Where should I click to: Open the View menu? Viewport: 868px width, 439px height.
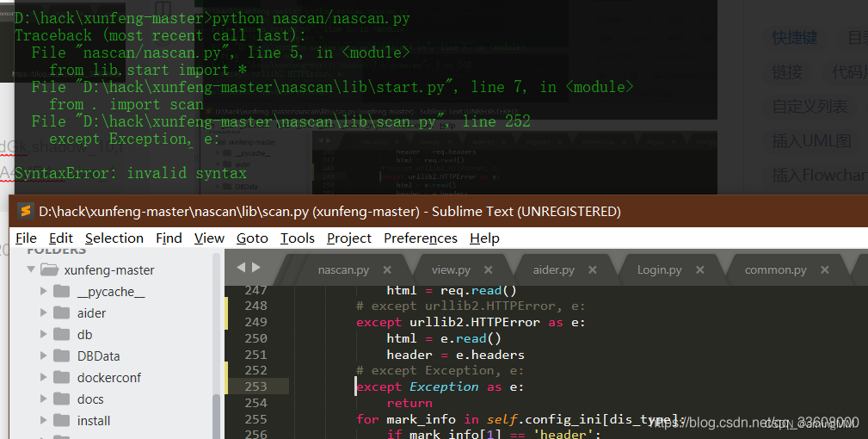coord(209,238)
